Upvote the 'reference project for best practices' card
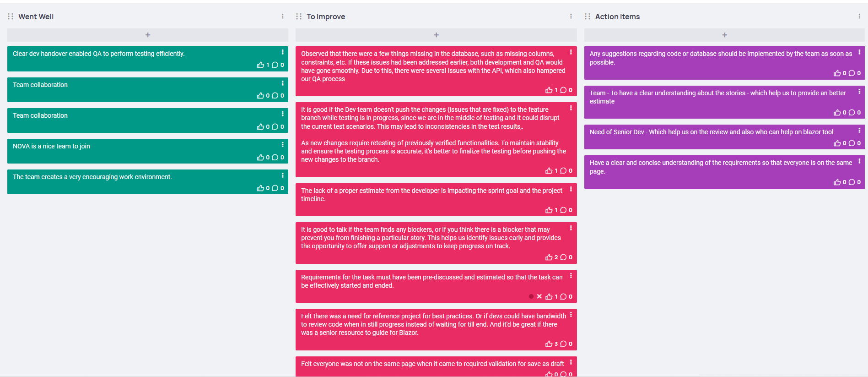This screenshot has height=377, width=868. click(549, 344)
